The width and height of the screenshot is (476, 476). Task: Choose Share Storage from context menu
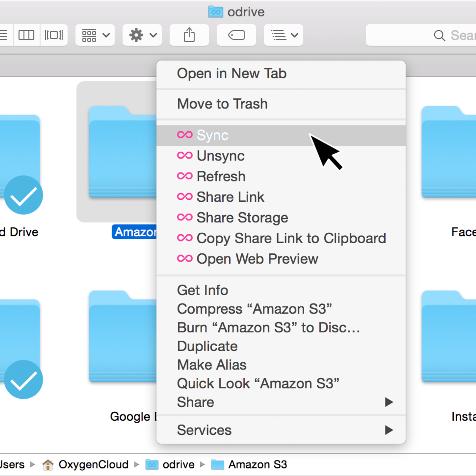pos(281,217)
